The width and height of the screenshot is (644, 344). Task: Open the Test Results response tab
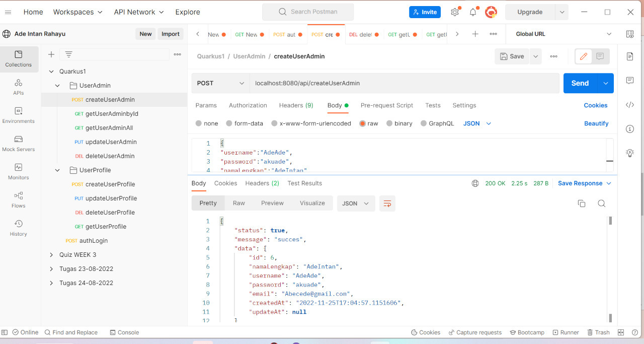coord(304,183)
